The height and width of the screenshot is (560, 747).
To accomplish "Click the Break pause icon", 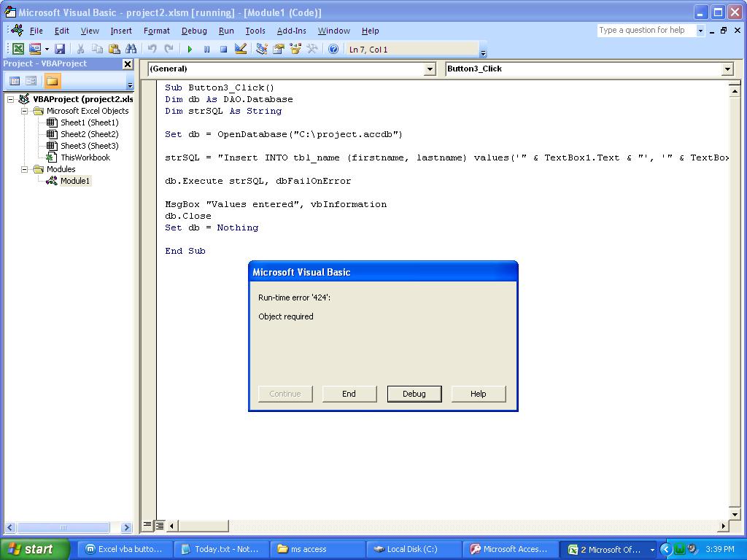I will 206,49.
